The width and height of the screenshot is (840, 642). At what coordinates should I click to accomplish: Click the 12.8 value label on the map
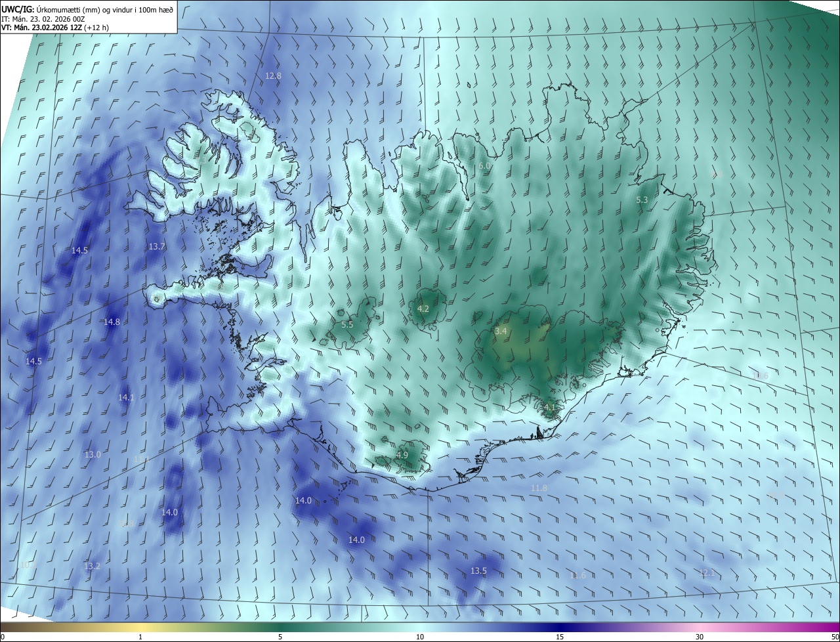click(x=273, y=76)
